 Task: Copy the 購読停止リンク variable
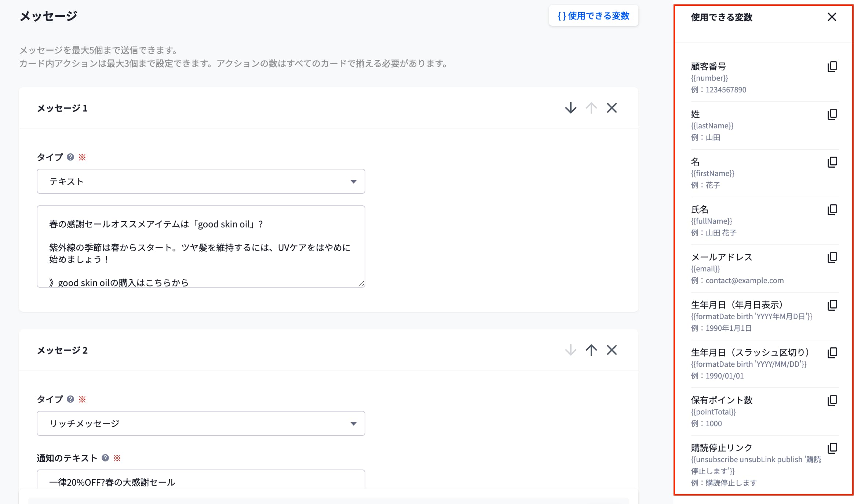[x=833, y=448]
